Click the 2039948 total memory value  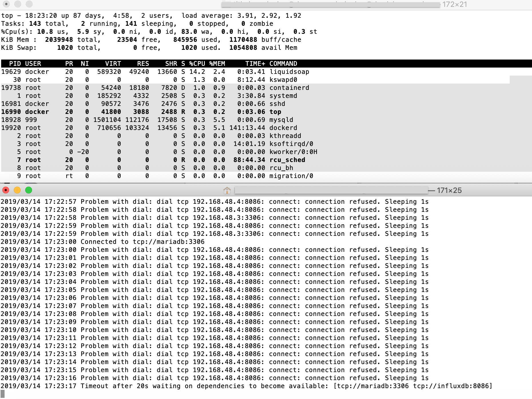click(59, 39)
